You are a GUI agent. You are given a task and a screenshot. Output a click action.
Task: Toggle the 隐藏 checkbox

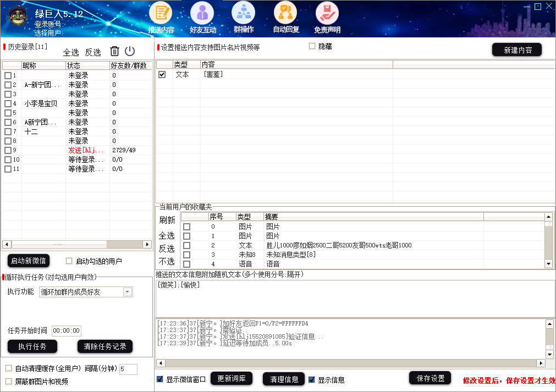pos(312,46)
